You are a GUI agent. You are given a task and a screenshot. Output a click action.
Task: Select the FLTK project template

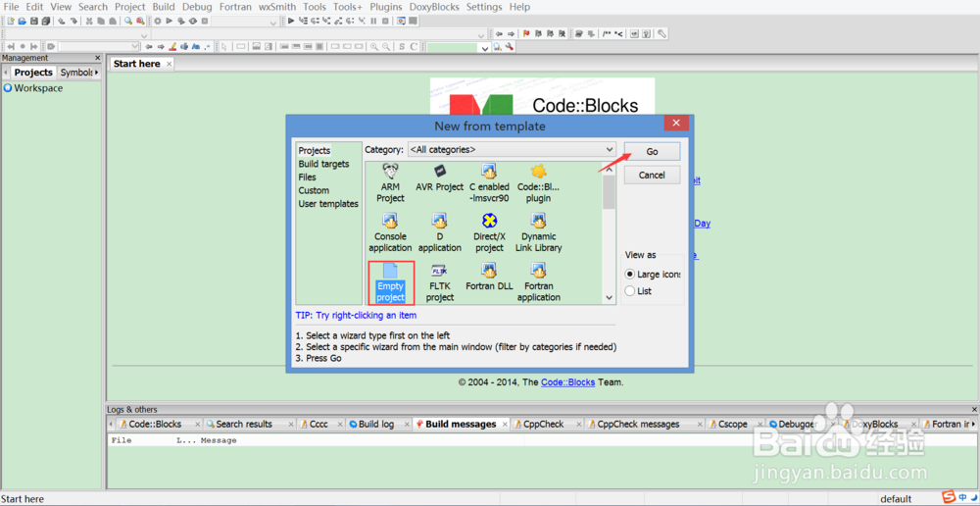(x=439, y=282)
